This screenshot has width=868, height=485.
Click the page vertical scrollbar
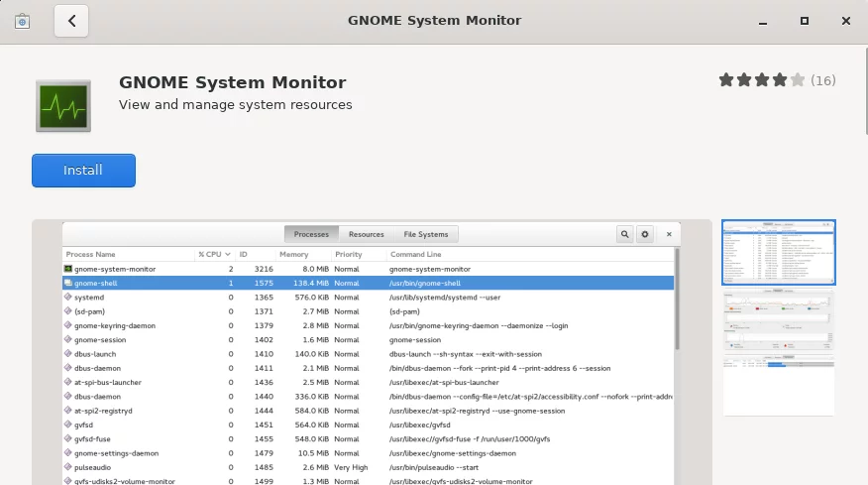coord(865,91)
